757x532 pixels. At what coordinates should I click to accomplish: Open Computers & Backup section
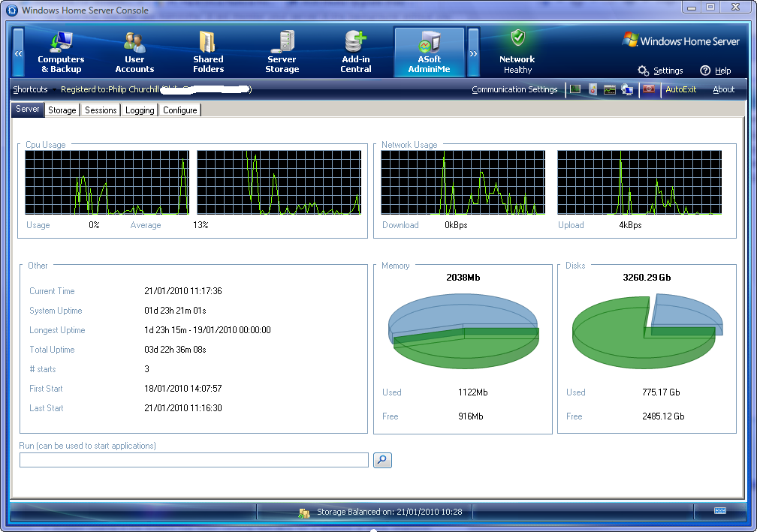pos(61,52)
